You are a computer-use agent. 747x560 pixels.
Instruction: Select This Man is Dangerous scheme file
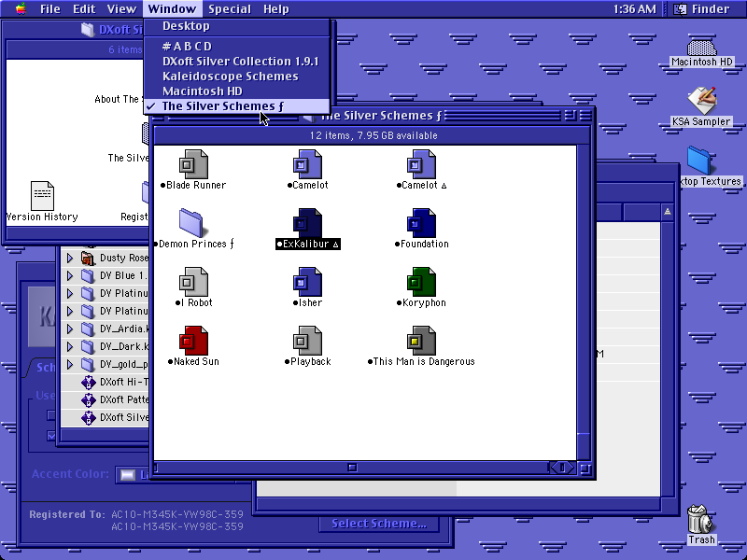click(x=422, y=341)
